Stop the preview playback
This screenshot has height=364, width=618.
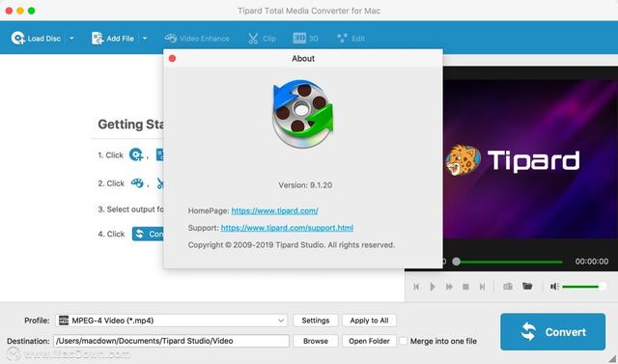pyautogui.click(x=465, y=287)
